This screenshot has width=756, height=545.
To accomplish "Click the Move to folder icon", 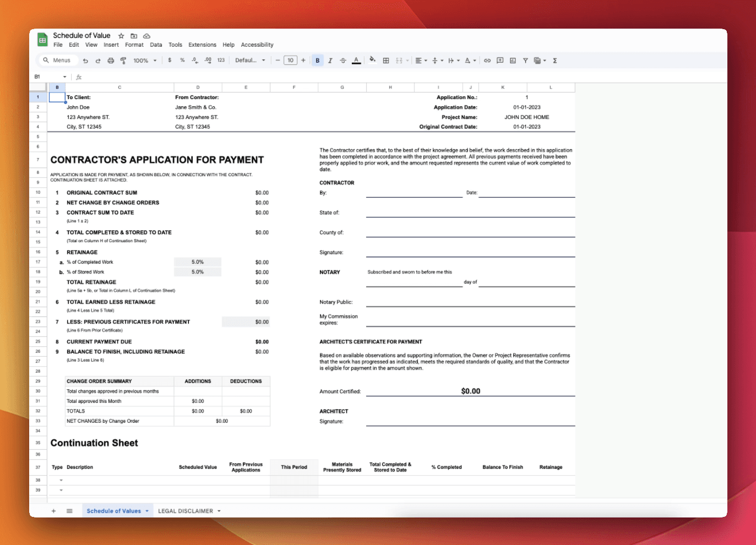I will pyautogui.click(x=134, y=36).
